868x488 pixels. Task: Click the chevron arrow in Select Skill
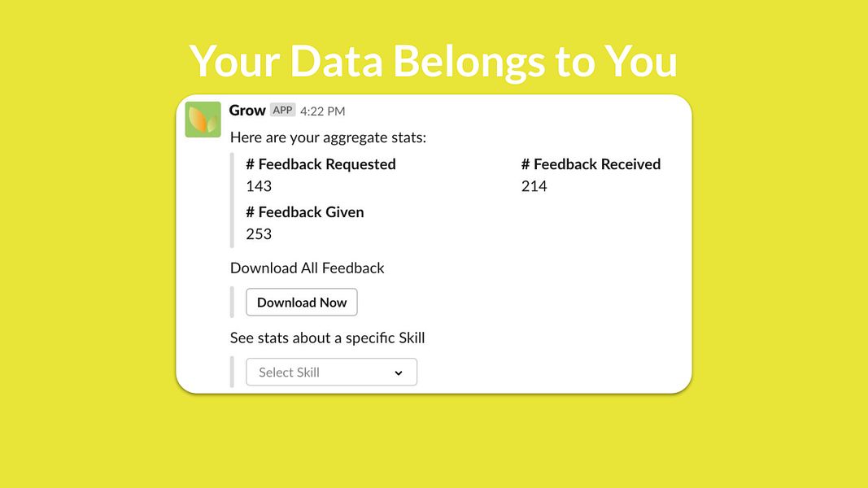click(x=399, y=373)
